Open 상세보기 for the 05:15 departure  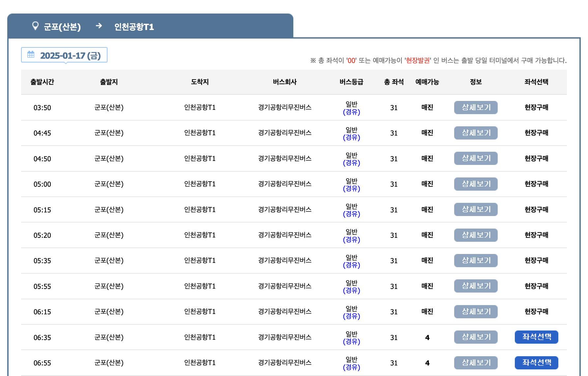(476, 209)
